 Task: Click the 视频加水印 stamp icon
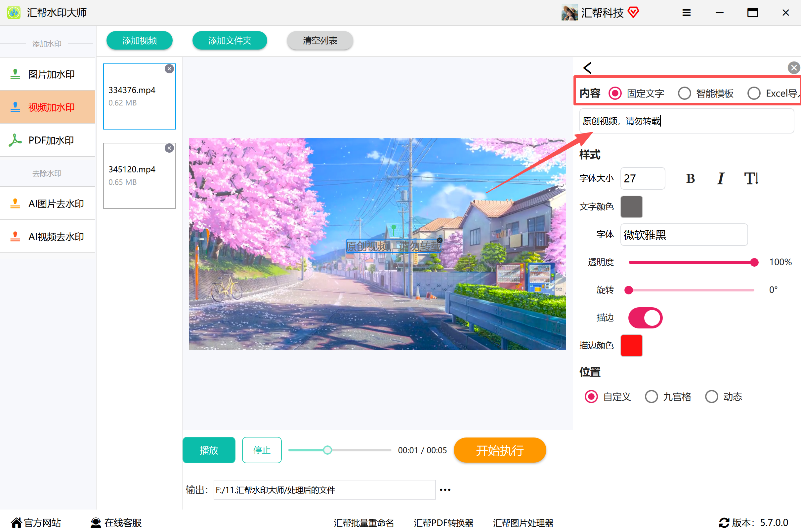[x=15, y=107]
